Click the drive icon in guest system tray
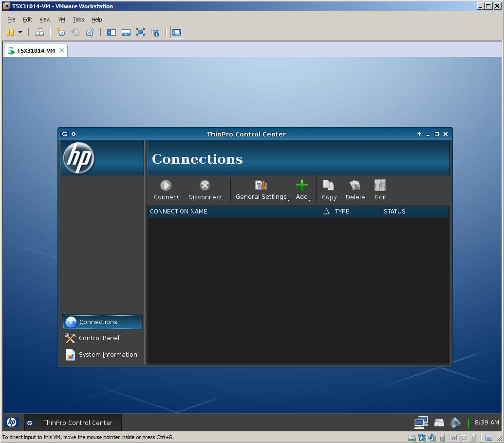Screen dimensions: 504x443 [439, 423]
